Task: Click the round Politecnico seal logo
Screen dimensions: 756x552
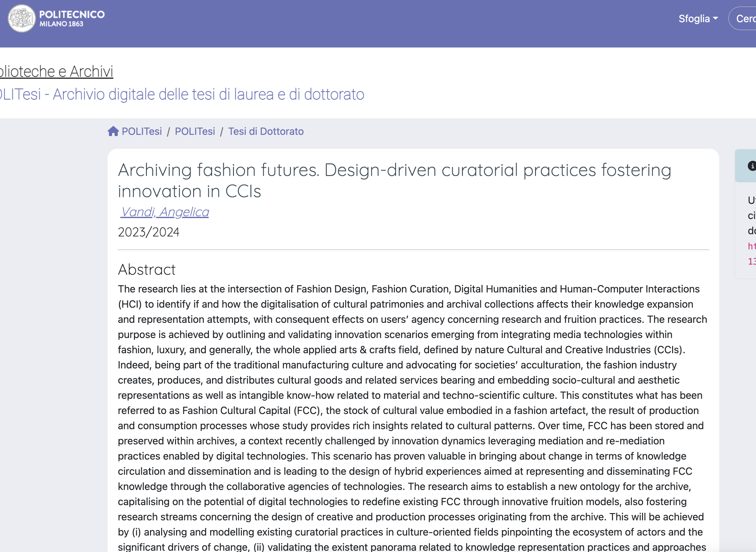Action: point(22,19)
